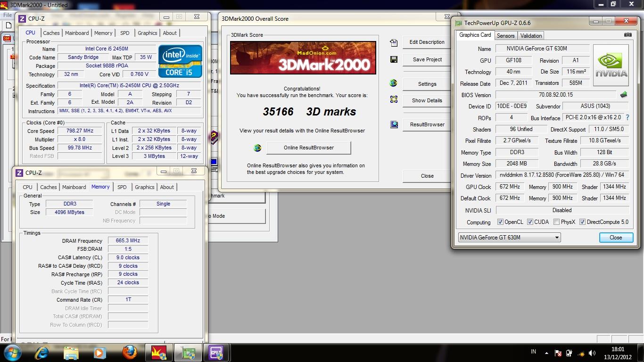This screenshot has width=644, height=362.
Task: Click the Show Details button
Action: tap(427, 100)
